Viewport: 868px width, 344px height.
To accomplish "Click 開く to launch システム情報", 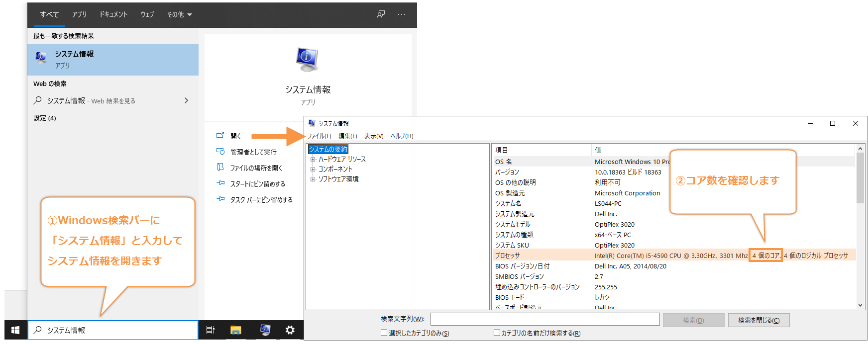I will pyautogui.click(x=236, y=136).
